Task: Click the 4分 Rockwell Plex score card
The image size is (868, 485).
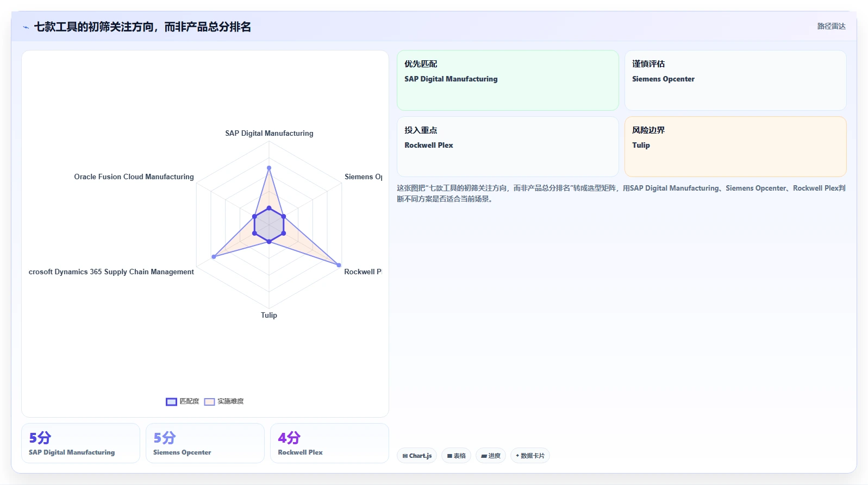Action: tap(329, 443)
